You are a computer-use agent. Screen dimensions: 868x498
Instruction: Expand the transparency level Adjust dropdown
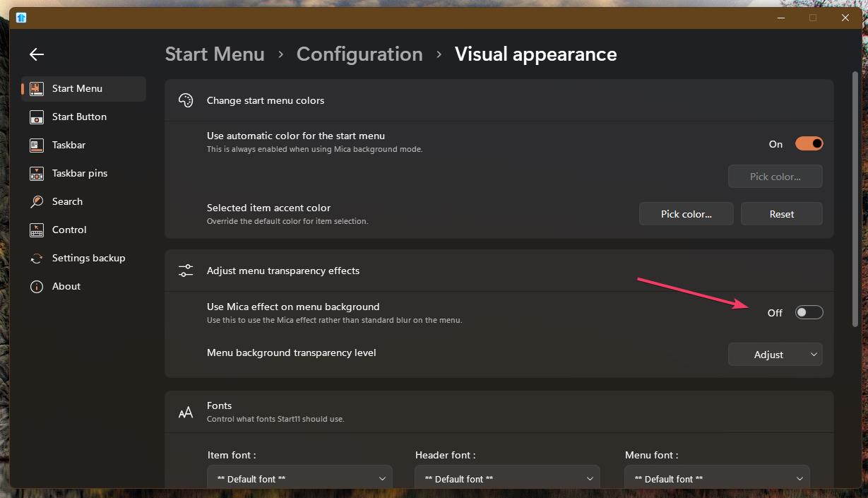tap(775, 355)
